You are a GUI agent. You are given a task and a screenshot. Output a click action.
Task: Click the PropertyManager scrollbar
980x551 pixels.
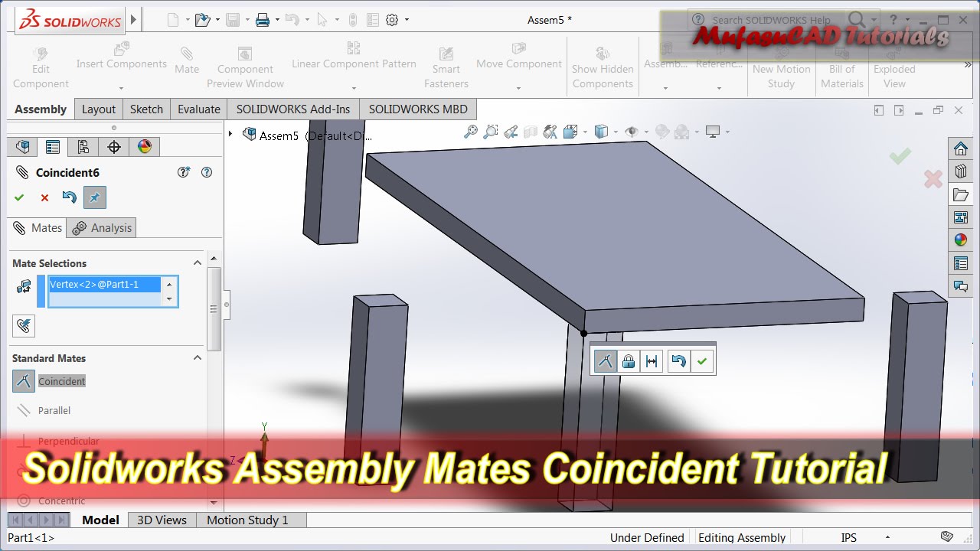coord(214,309)
